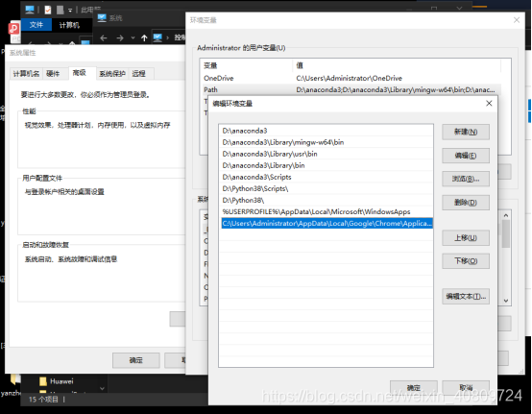Select the D:\Python38\ entry
This screenshot has width=532, height=414.
click(326, 200)
